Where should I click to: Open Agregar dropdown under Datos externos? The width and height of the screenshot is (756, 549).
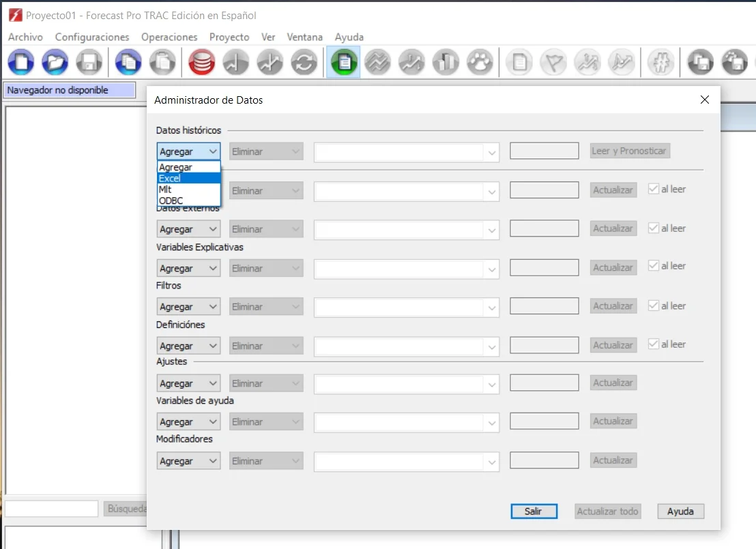coord(188,229)
